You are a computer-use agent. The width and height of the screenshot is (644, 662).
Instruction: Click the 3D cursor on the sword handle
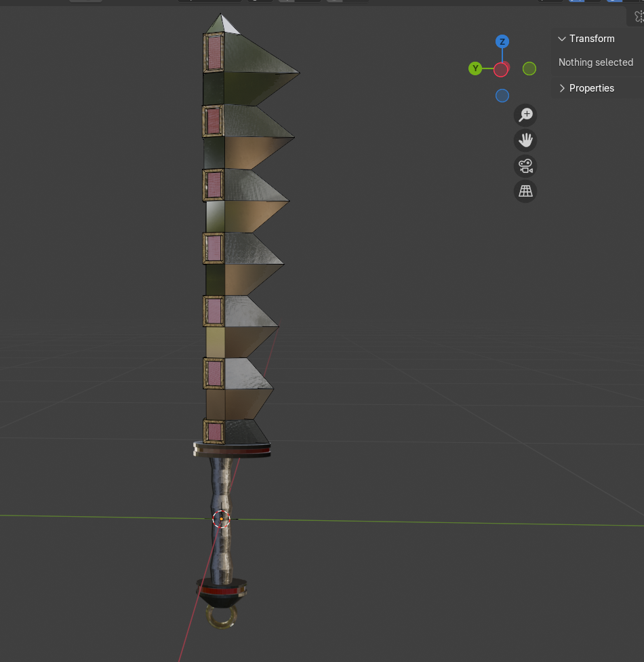[x=221, y=519]
